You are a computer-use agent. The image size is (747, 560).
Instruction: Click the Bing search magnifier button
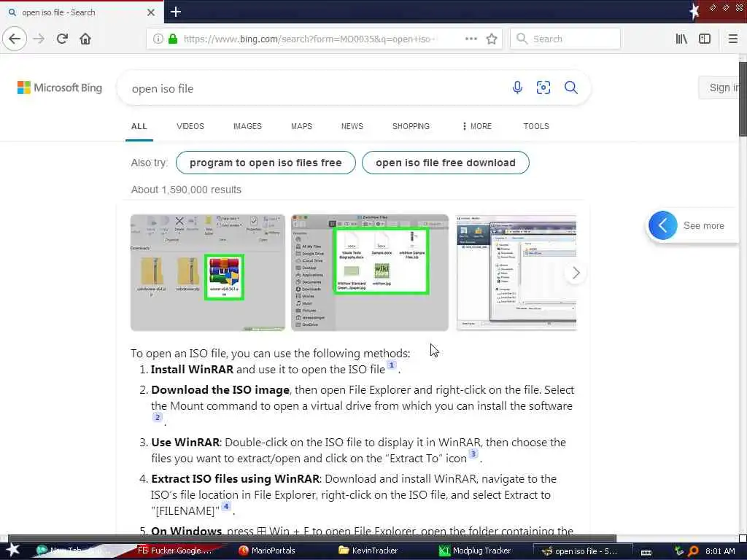coord(570,87)
